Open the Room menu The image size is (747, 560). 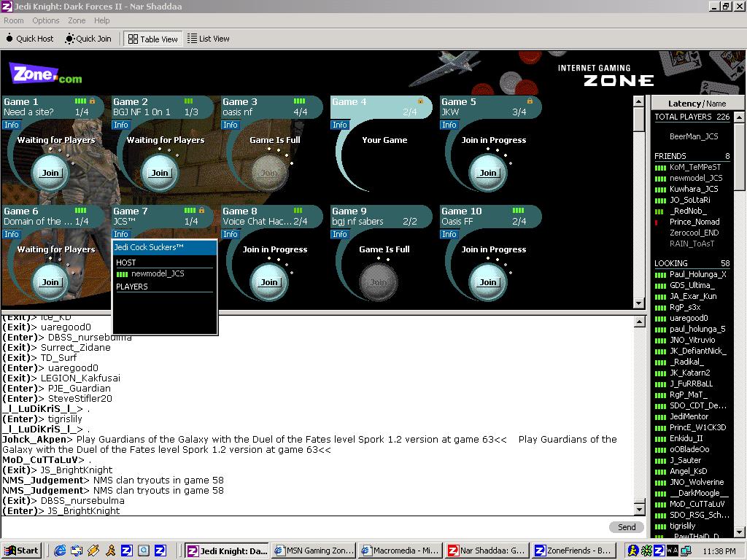(x=13, y=20)
